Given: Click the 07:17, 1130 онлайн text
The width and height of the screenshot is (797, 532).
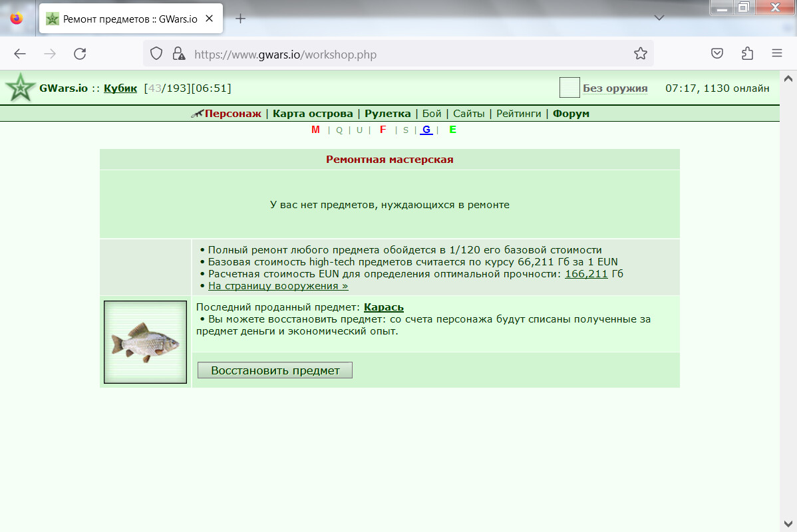Looking at the screenshot, I should pyautogui.click(x=717, y=88).
